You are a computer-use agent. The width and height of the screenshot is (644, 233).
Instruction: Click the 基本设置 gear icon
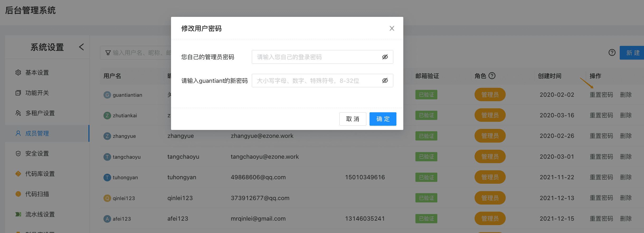click(x=18, y=72)
